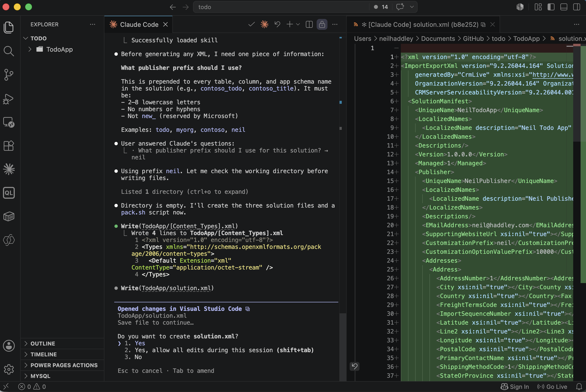586x392 pixels.
Task: Go forward with the navigation arrow
Action: click(185, 7)
